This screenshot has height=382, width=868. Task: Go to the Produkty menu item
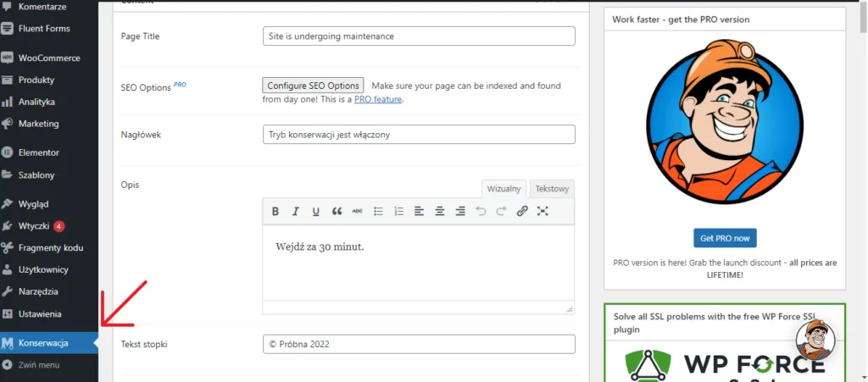pyautogui.click(x=36, y=80)
